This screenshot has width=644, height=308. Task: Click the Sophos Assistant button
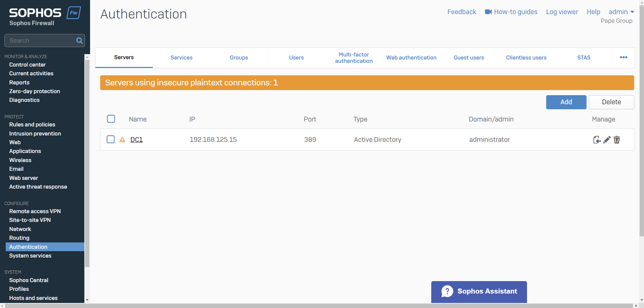click(479, 292)
